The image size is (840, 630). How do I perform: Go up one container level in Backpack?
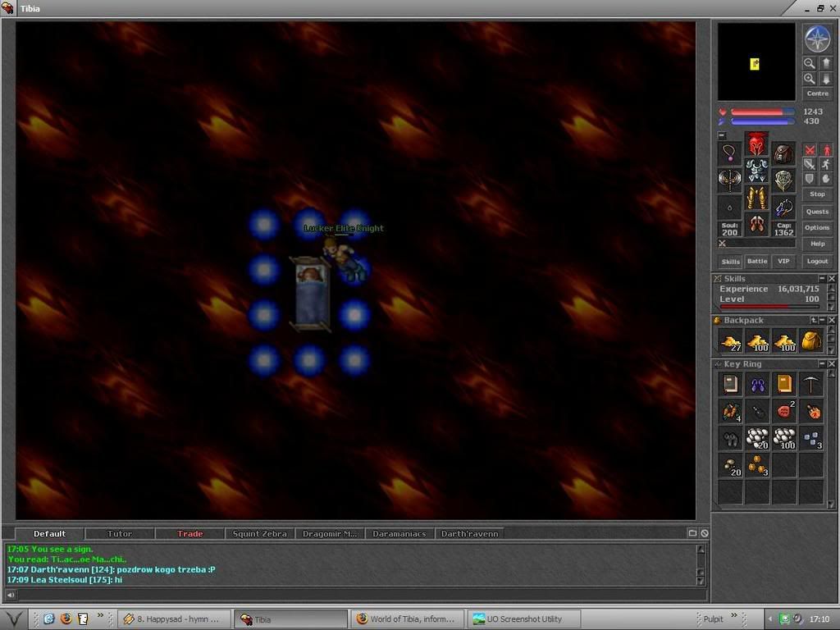coord(814,320)
